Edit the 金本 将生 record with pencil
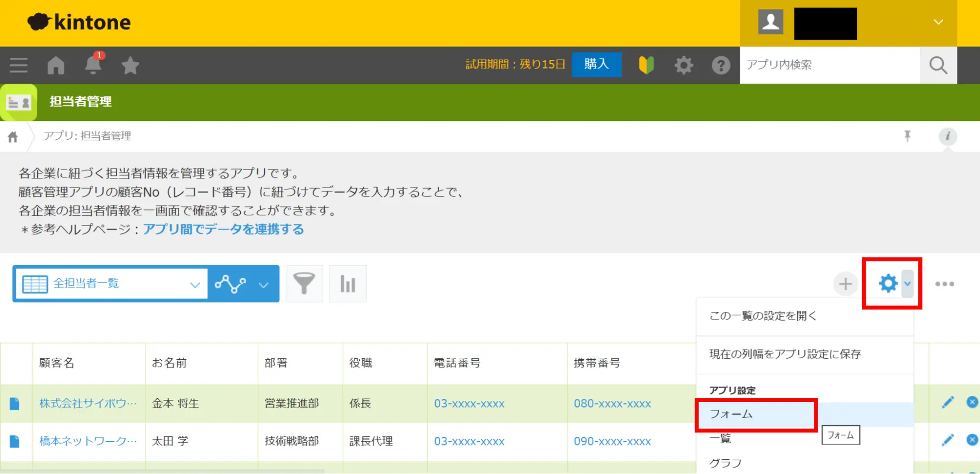This screenshot has height=474, width=980. 948,402
